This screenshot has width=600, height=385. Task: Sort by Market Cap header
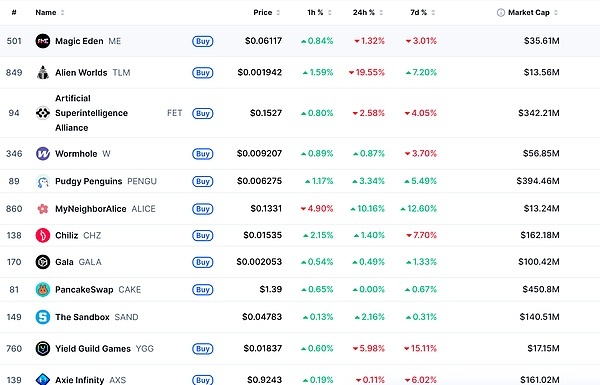point(533,13)
